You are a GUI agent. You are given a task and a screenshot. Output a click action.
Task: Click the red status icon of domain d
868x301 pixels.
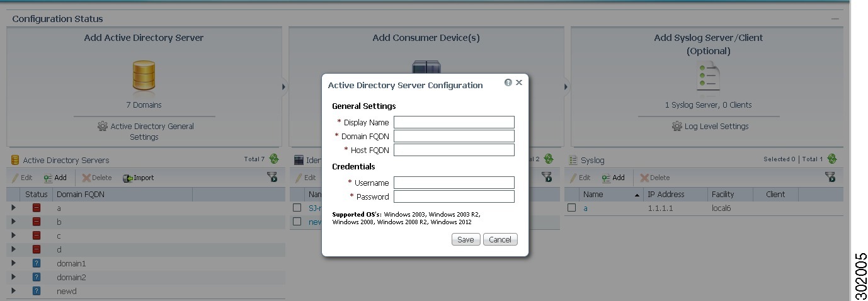[37, 249]
